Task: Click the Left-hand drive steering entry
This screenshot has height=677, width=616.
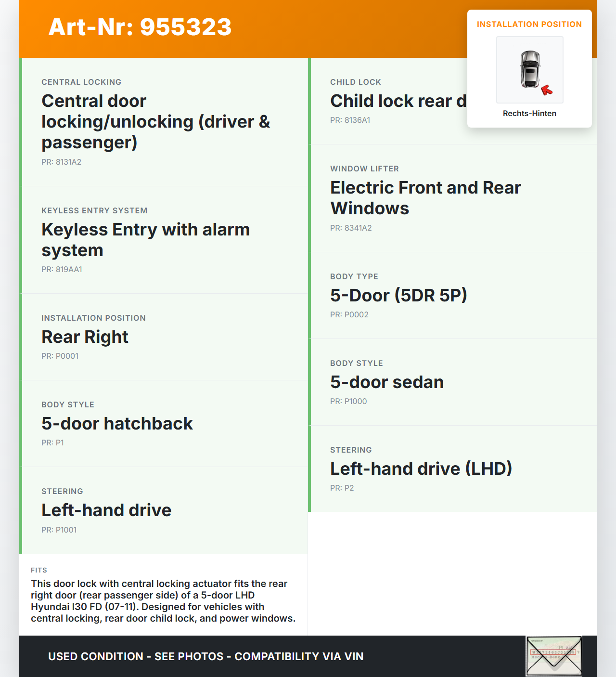Action: (106, 510)
